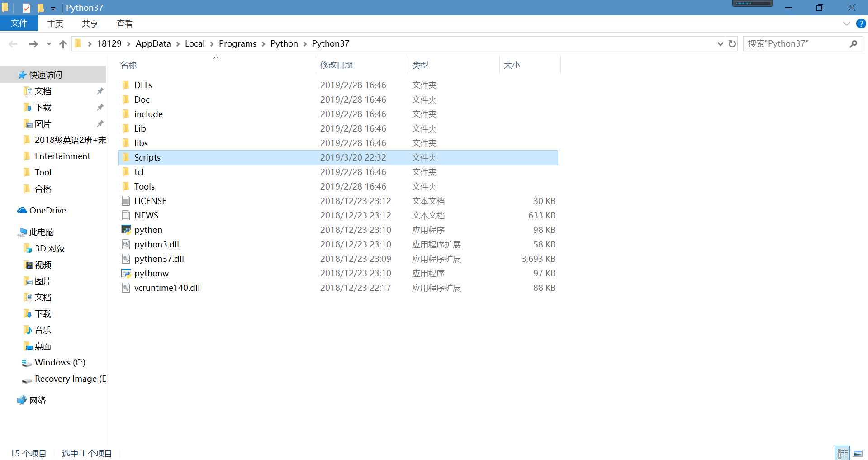This screenshot has width=868, height=460.
Task: Open the Doc folder icon
Action: [126, 100]
